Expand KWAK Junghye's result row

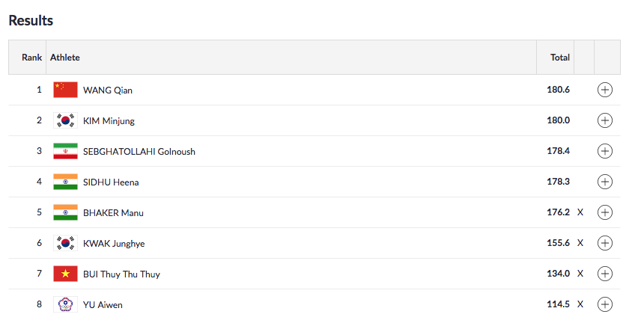click(x=605, y=243)
